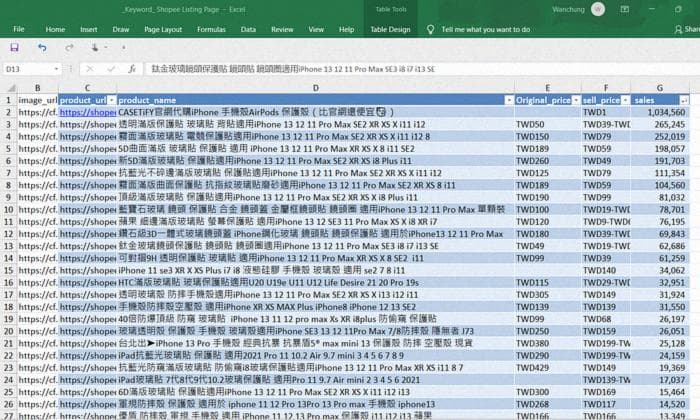Click the user account avatar
This screenshot has width=700, height=420.
click(x=598, y=9)
